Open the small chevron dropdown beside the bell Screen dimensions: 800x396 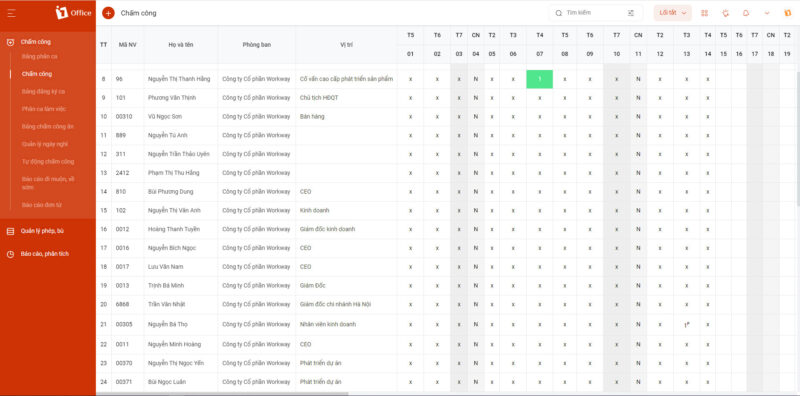[767, 13]
